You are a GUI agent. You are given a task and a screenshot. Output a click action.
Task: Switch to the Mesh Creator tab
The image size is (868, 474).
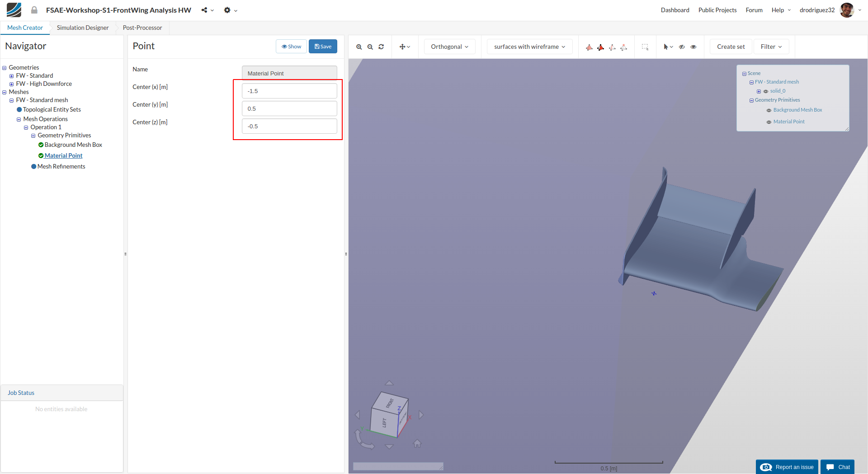coord(25,28)
